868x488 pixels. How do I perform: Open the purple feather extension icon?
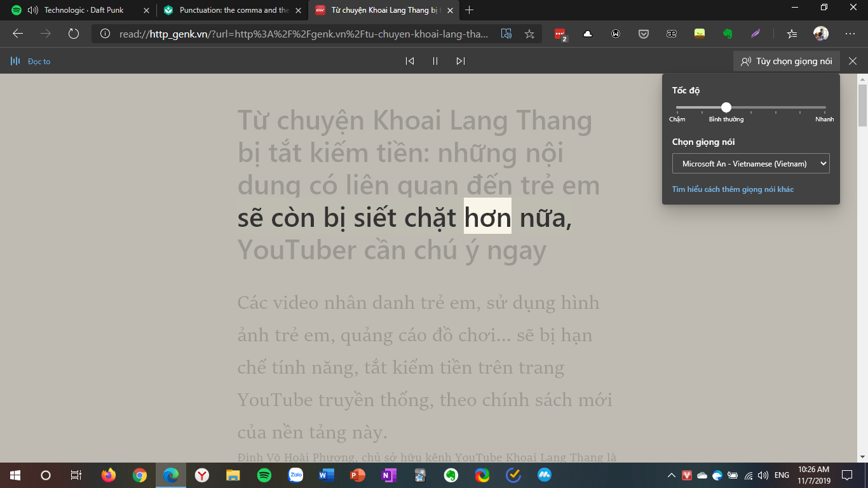coord(756,34)
